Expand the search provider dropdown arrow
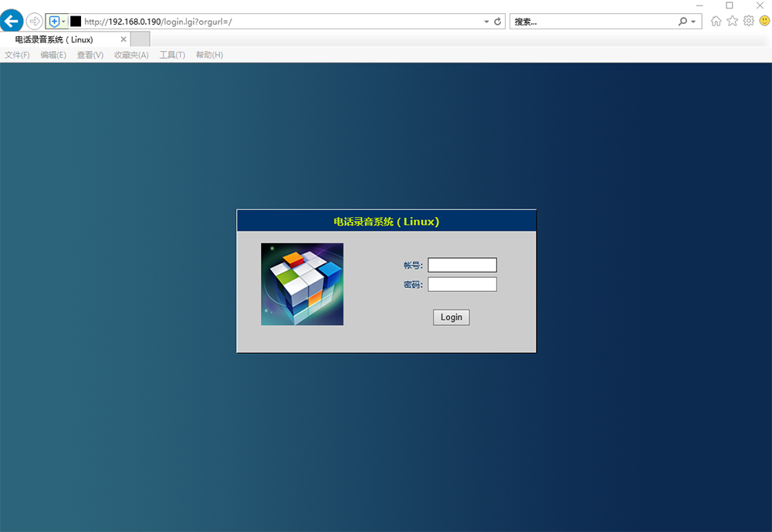This screenshot has height=532, width=772. [x=693, y=22]
